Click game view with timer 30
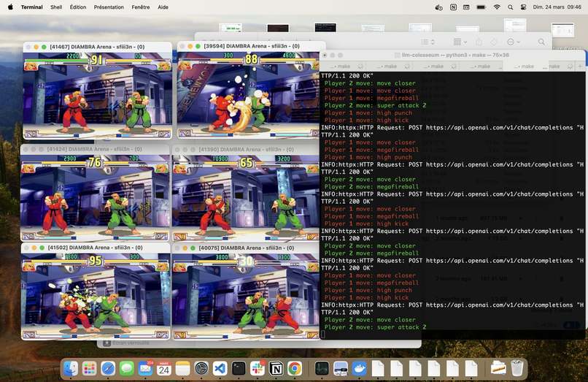The height and width of the screenshot is (382, 588). (246, 296)
